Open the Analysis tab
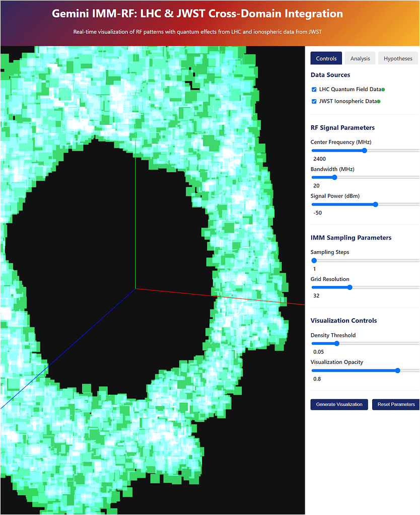Screen dimensions: 420x515 pyautogui.click(x=360, y=58)
